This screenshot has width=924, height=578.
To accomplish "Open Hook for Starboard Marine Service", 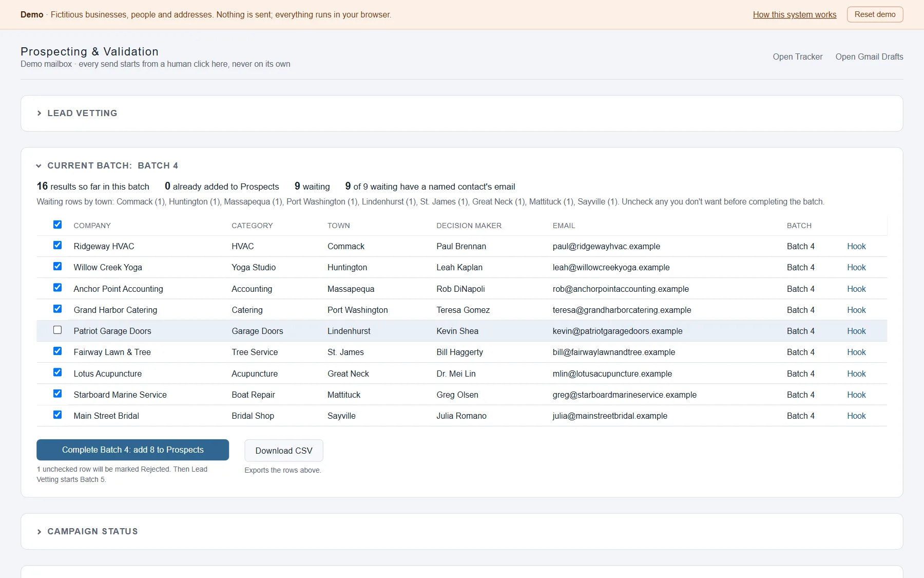I will [x=856, y=395].
